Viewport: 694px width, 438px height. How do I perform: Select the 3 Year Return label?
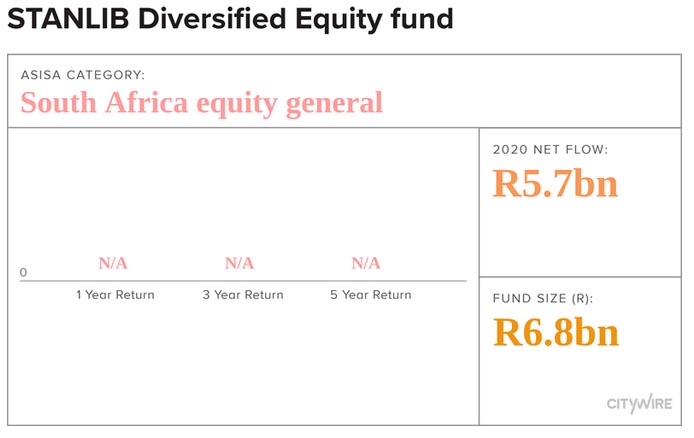coord(242,295)
